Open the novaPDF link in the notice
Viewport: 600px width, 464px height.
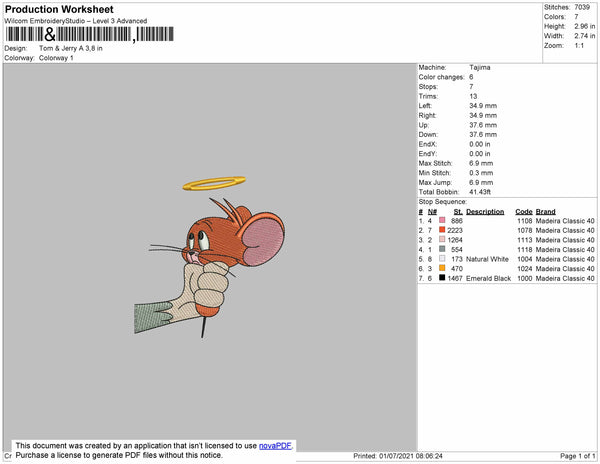click(275, 446)
